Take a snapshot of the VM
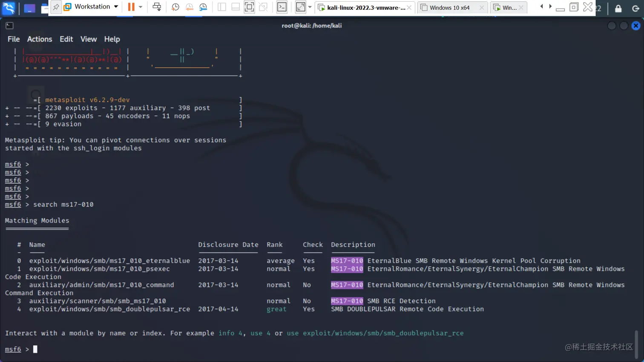Screen dimensions: 644x362 pos(175,7)
